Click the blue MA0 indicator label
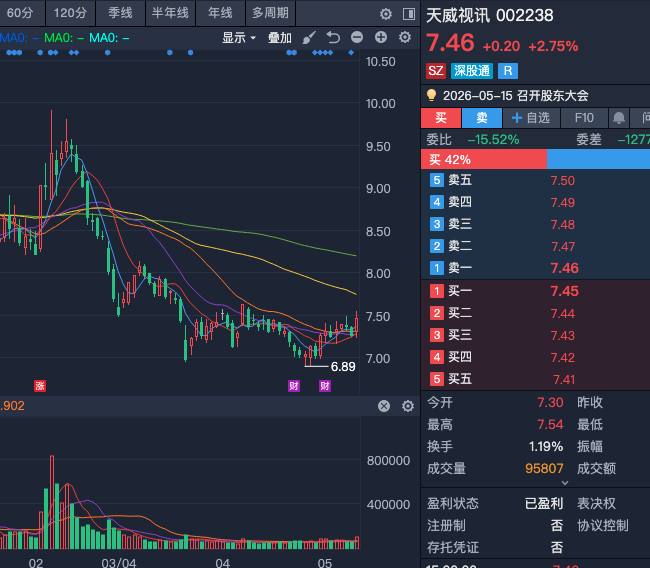The height and width of the screenshot is (568, 650). (19, 38)
